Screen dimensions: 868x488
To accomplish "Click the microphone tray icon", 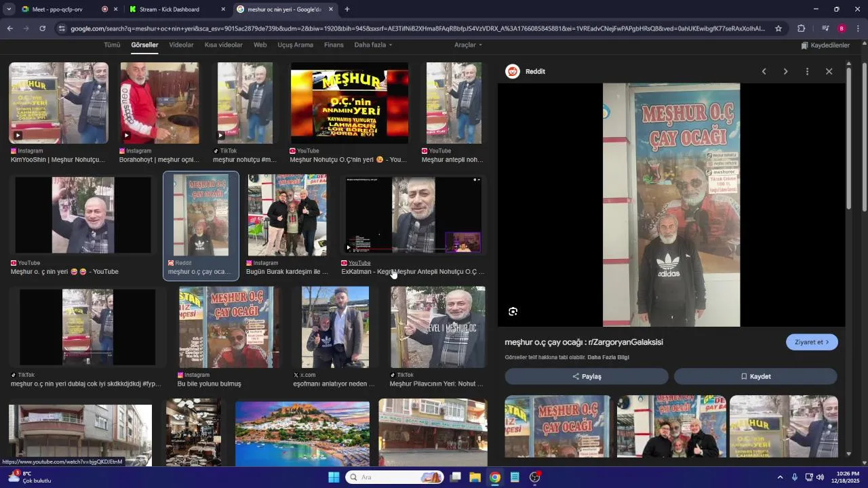I will [795, 477].
